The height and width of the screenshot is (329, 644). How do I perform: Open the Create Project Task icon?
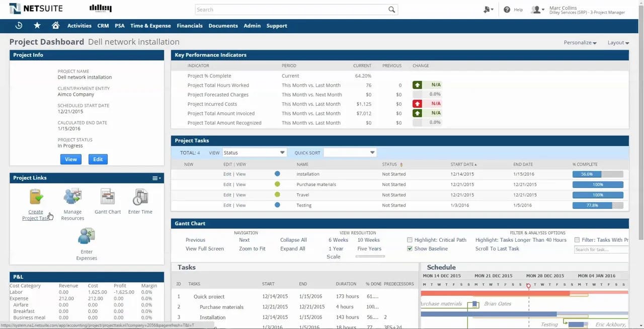[x=36, y=197]
